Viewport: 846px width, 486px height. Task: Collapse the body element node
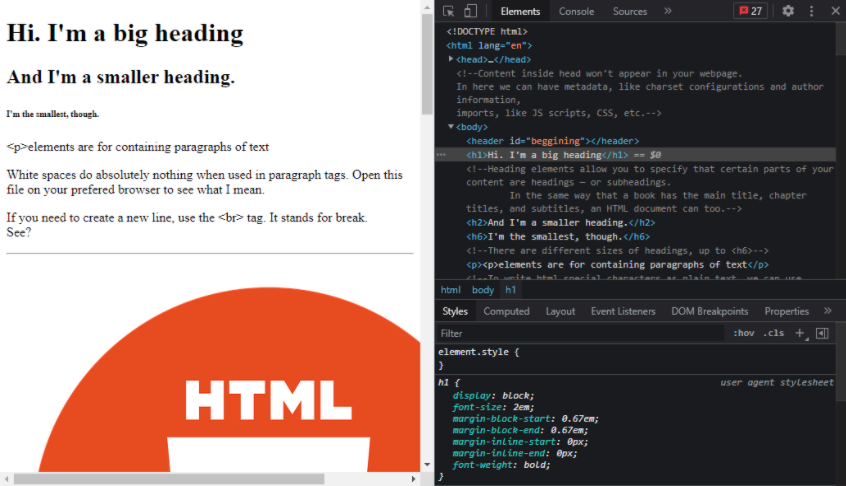pyautogui.click(x=451, y=126)
